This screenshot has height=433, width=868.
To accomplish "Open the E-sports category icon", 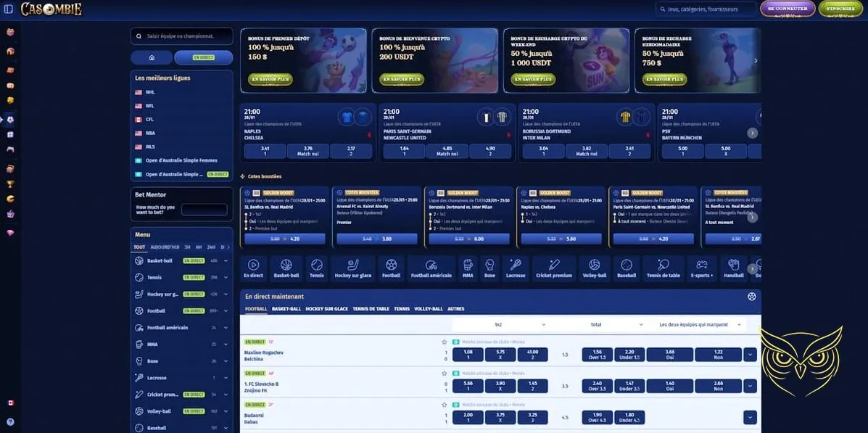I will (700, 267).
